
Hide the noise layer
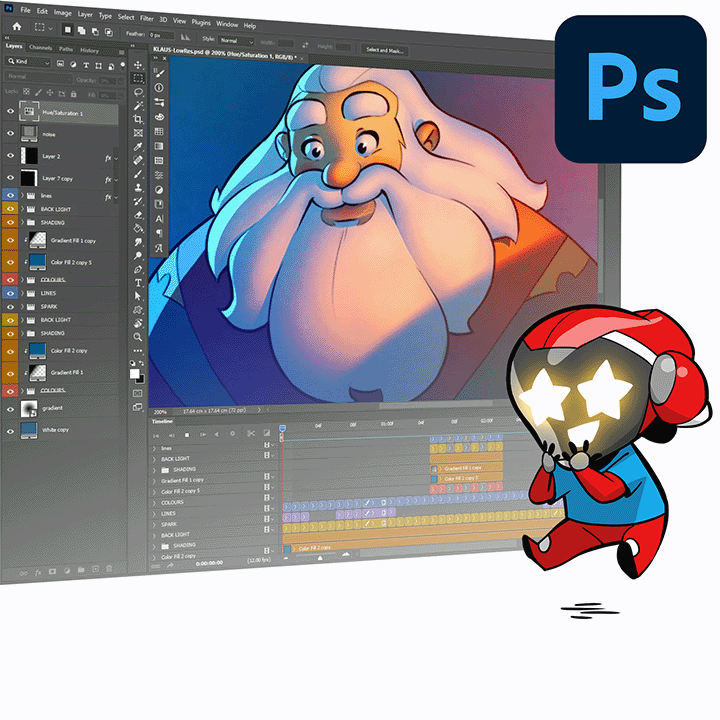pyautogui.click(x=10, y=133)
